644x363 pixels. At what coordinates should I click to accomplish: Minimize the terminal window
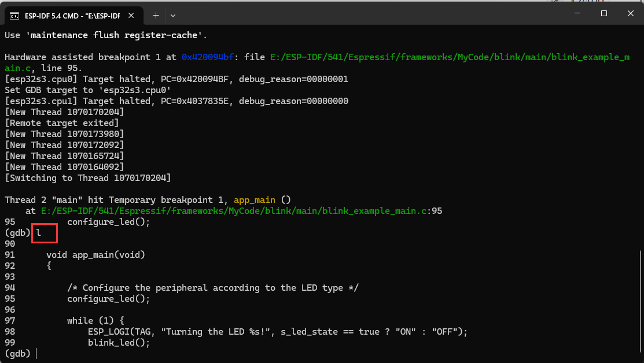577,13
